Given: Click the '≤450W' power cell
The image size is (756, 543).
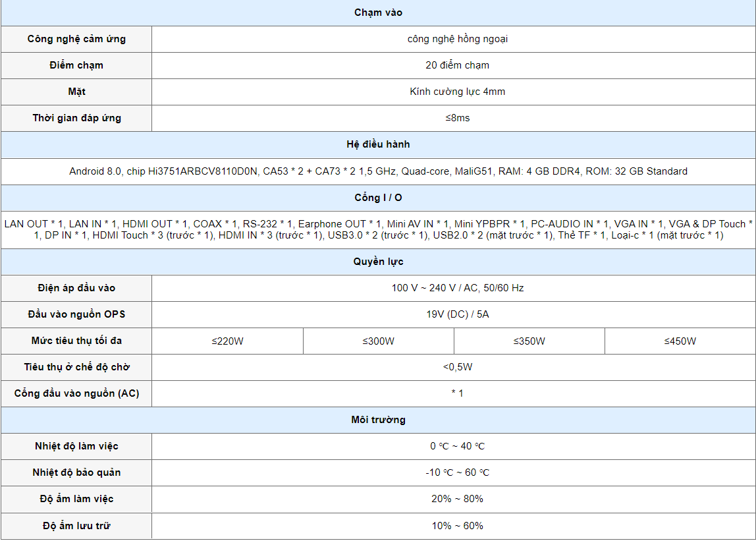Looking at the screenshot, I should (x=680, y=341).
